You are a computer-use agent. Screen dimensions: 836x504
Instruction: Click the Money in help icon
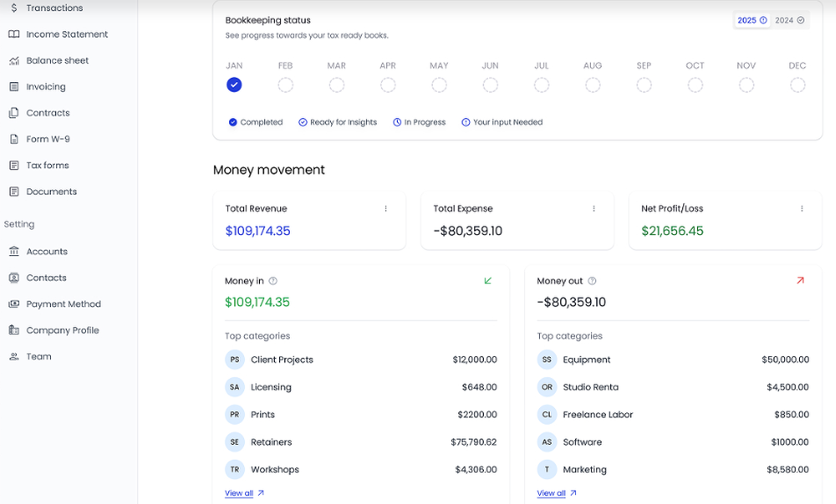click(273, 281)
